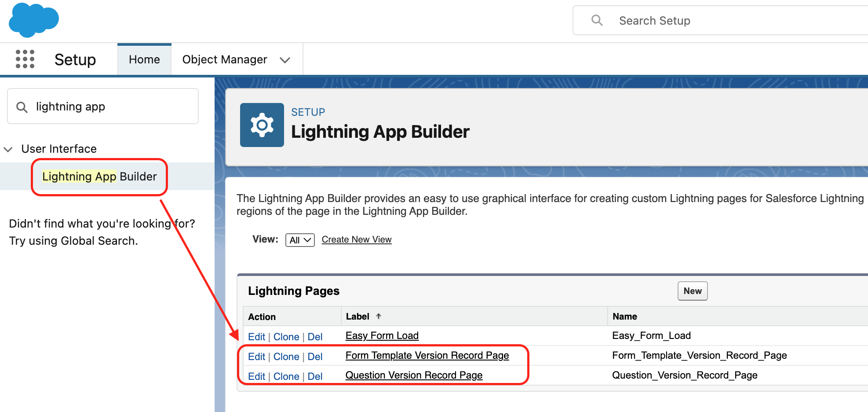Focus the Search Setup field
The width and height of the screenshot is (868, 412).
coord(720,21)
